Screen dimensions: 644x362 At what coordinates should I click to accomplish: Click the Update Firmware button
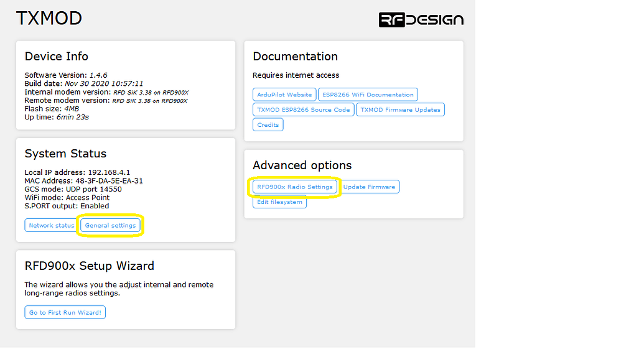pyautogui.click(x=369, y=187)
